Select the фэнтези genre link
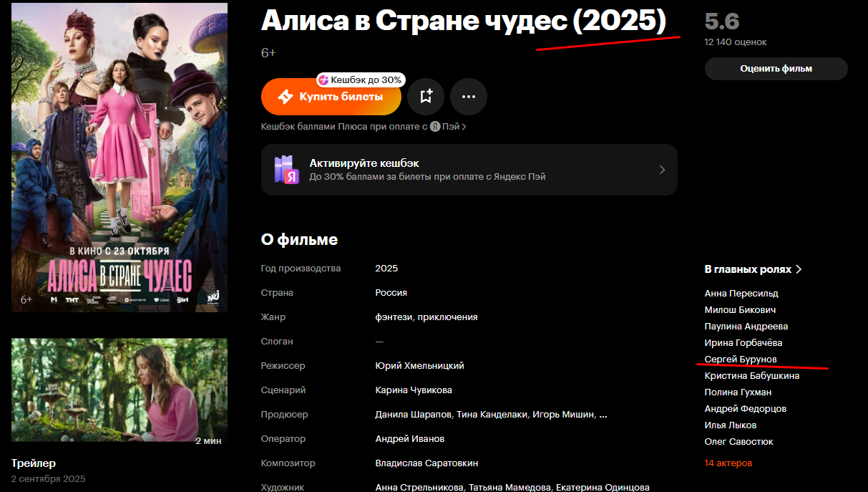 [394, 317]
